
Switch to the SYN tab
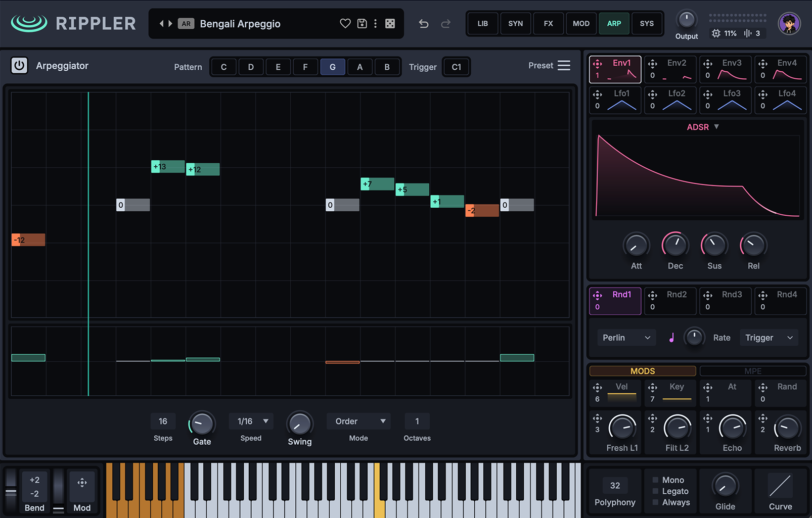pos(516,23)
